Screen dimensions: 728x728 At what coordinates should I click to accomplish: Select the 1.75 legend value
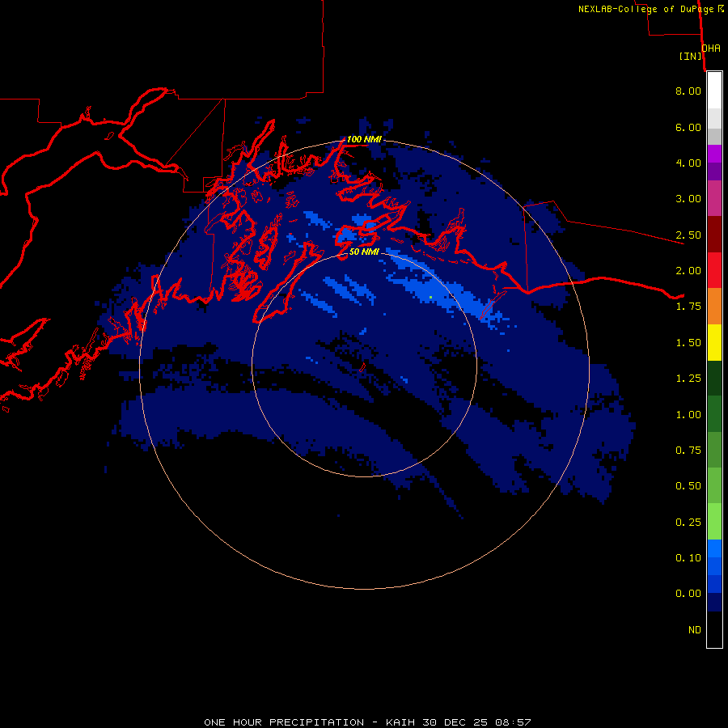coord(688,307)
